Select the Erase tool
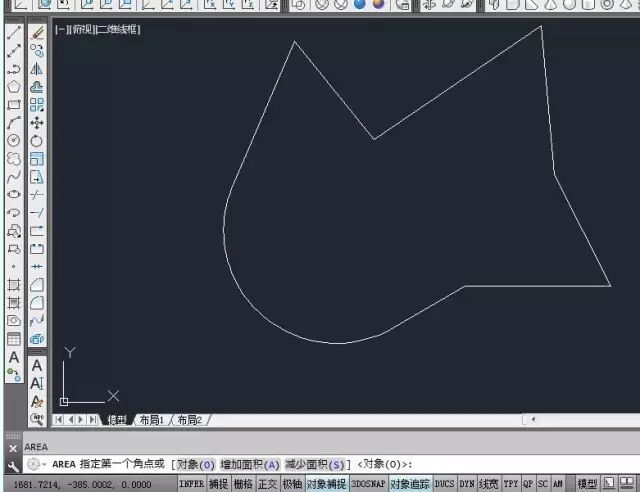 (x=37, y=33)
